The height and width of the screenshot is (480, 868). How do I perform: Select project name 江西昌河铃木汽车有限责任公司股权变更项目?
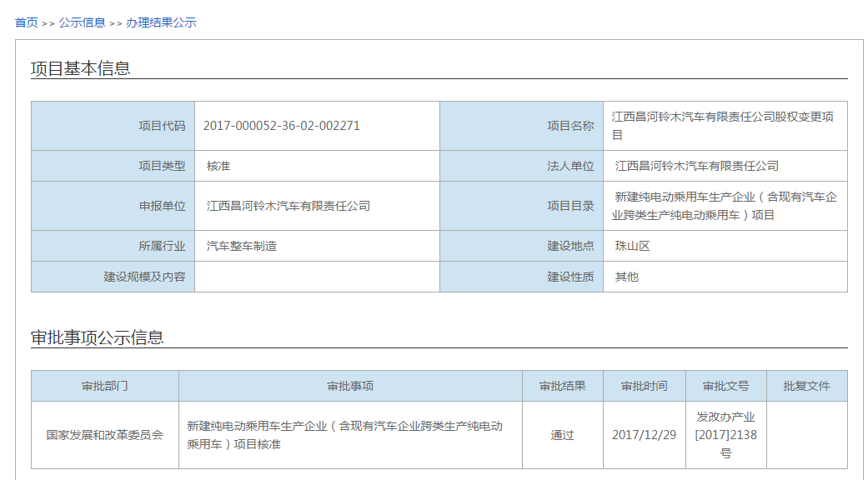722,126
